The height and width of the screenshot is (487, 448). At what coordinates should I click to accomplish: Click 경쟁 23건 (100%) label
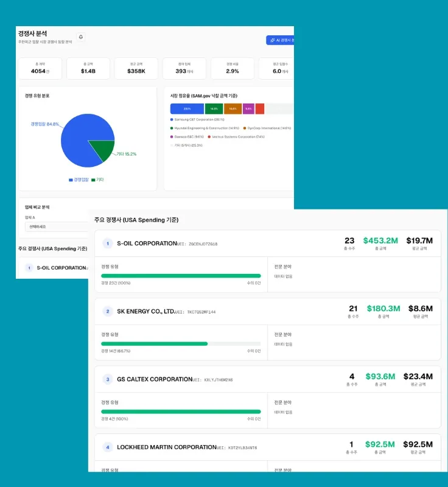tap(116, 283)
